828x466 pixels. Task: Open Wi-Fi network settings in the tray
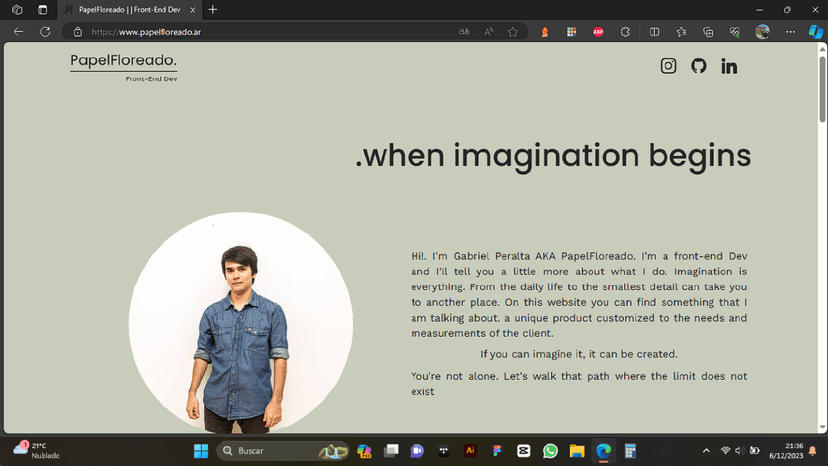(x=726, y=451)
